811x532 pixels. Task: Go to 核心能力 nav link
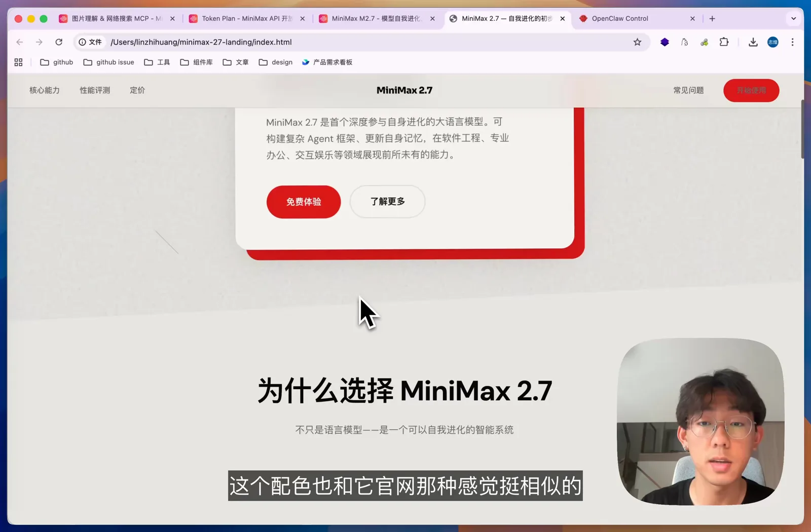(45, 90)
